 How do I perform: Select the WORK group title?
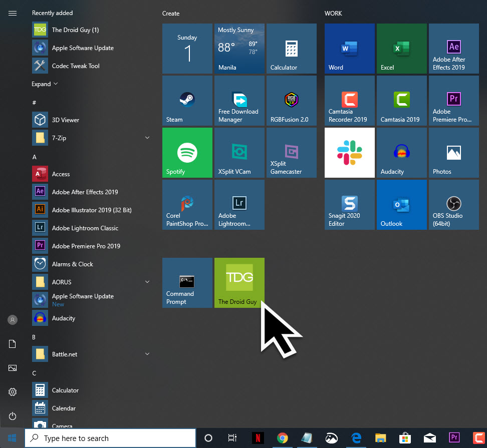pyautogui.click(x=333, y=14)
